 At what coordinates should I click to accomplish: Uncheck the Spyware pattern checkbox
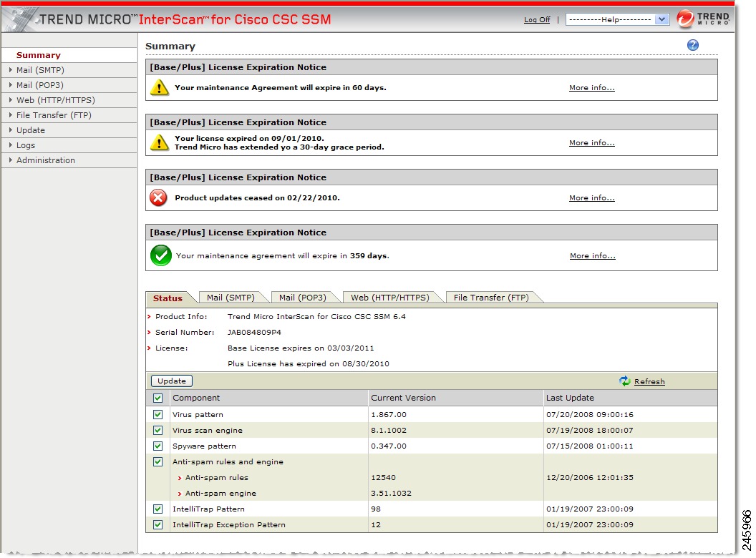pos(157,446)
